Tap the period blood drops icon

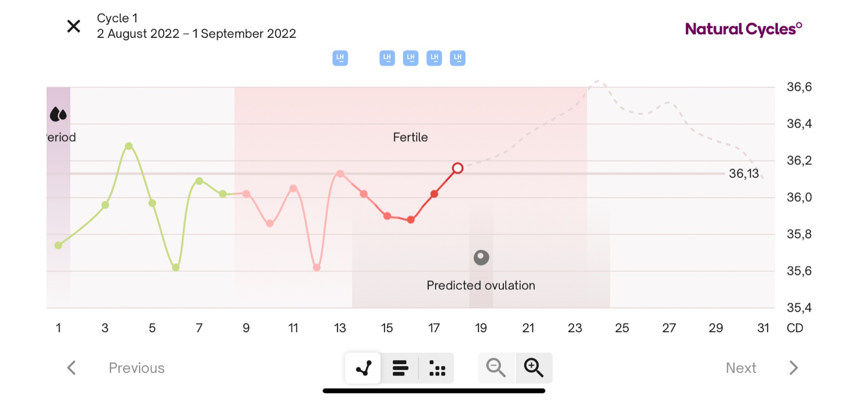click(x=58, y=114)
